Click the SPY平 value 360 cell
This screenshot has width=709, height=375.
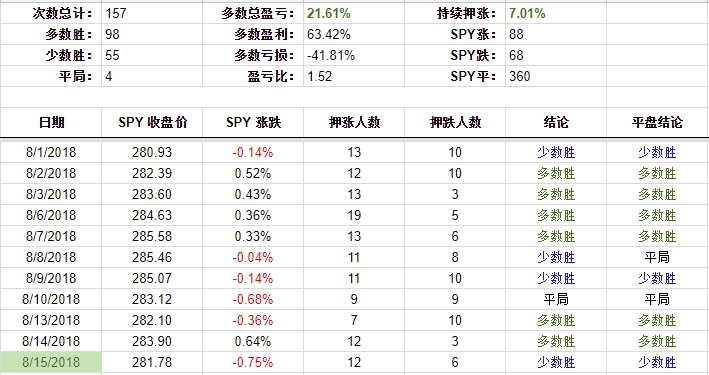click(x=556, y=76)
